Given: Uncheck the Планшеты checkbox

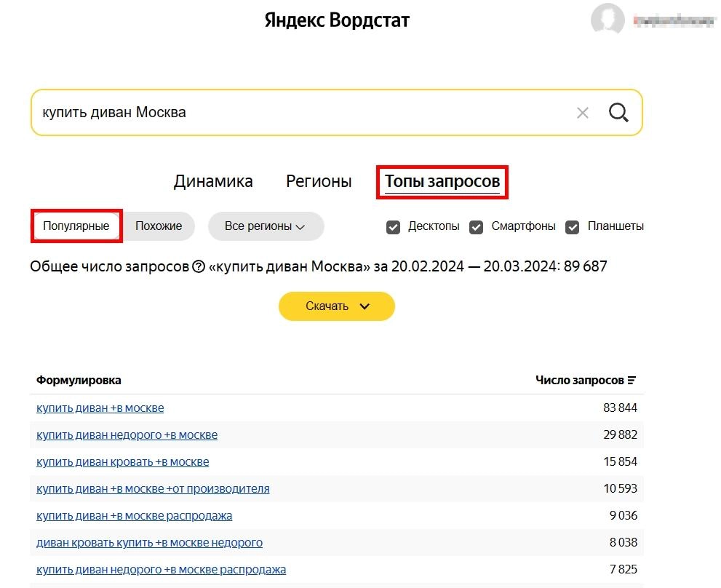Looking at the screenshot, I should (x=572, y=227).
